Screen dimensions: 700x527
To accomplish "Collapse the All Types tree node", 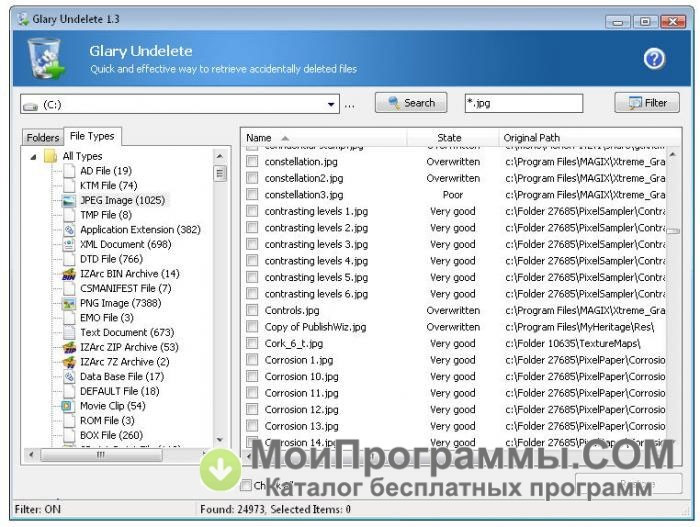I will point(33,157).
